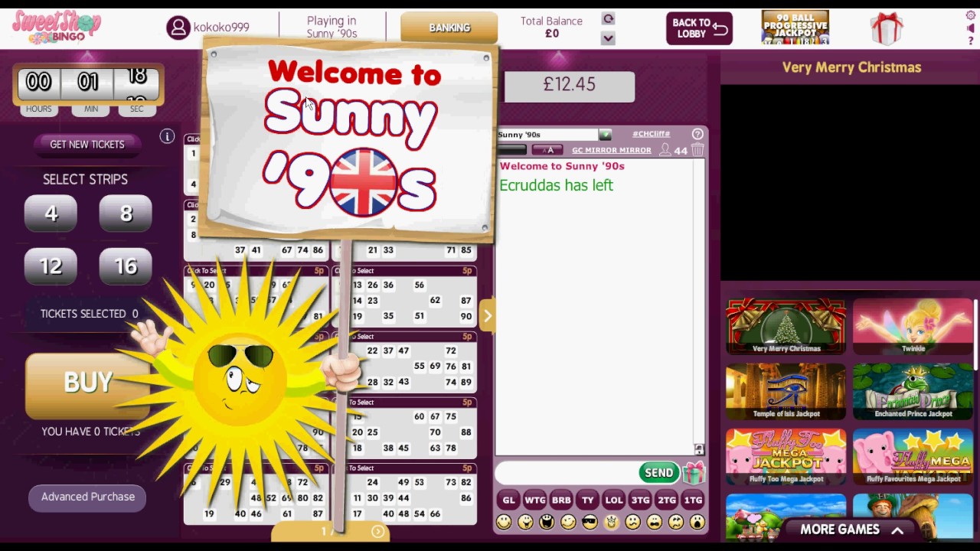Open help question mark at top right
Image resolution: width=980 pixels, height=551 pixels.
[x=971, y=41]
